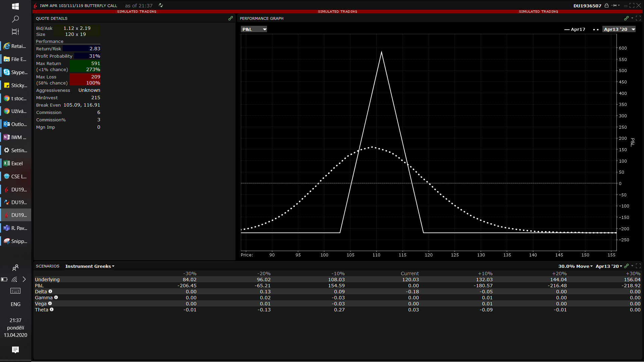
Task: Maximize the Scenarios panel
Action: coord(638,266)
